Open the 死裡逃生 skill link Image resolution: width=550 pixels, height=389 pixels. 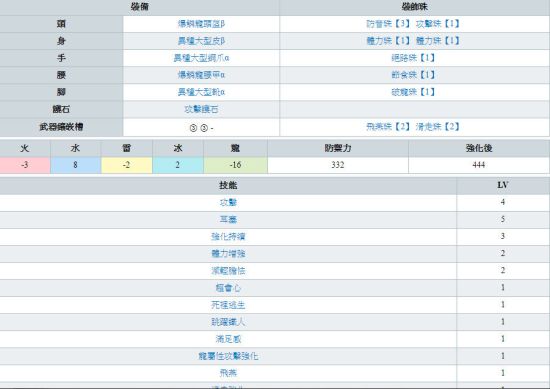[x=228, y=305]
